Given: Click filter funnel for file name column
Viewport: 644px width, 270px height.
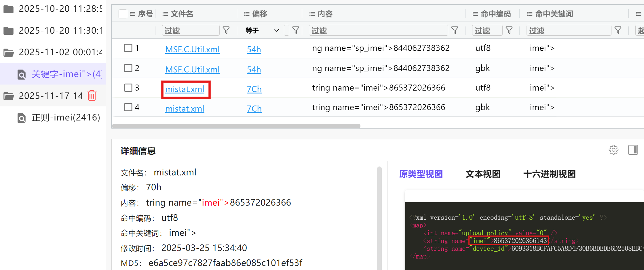Looking at the screenshot, I should click(226, 30).
